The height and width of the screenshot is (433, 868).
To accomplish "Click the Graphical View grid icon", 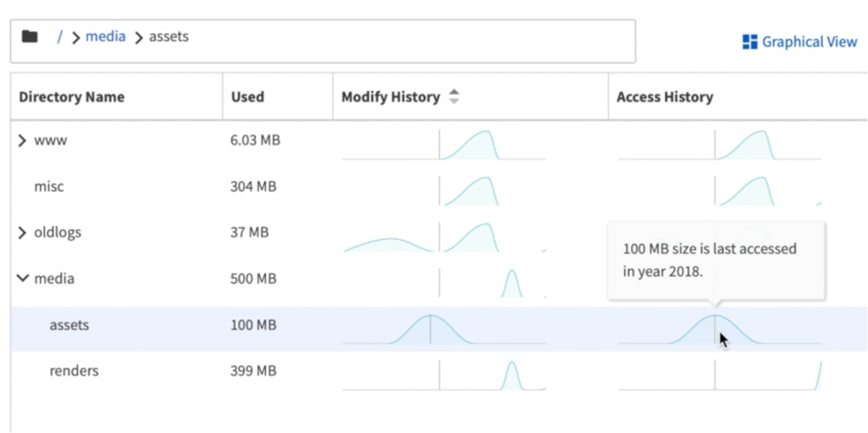I will pyautogui.click(x=749, y=42).
